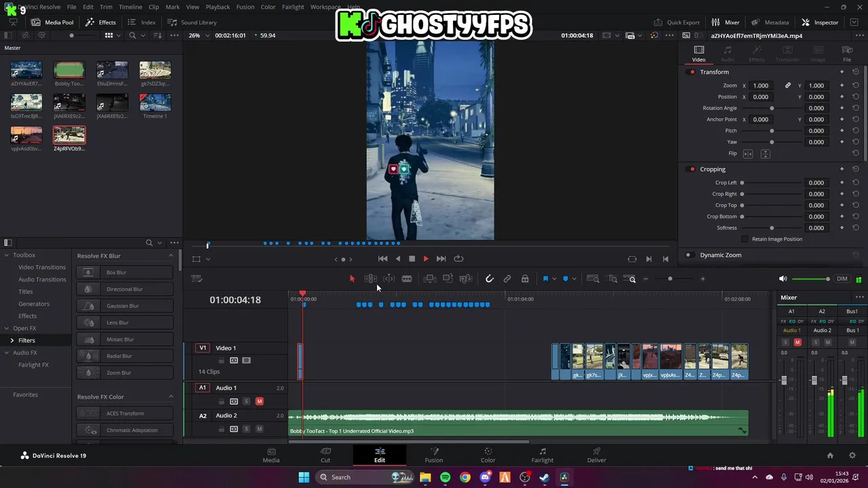Viewport: 868px width, 488px height.
Task: Toggle Position Lock padlock icon
Action: [x=525, y=279]
